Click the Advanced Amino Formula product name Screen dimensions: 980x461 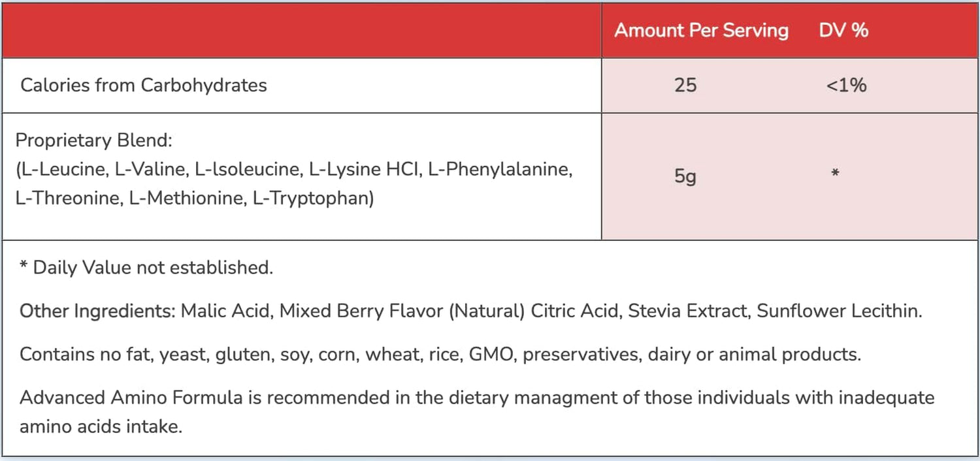(x=139, y=398)
